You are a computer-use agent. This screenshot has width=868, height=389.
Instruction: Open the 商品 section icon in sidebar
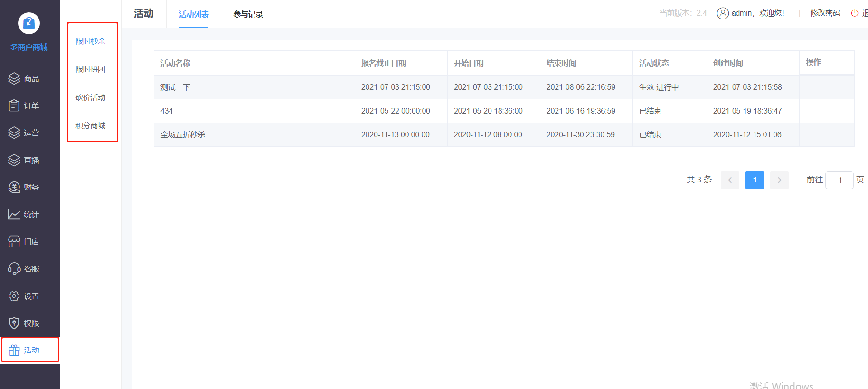click(14, 78)
